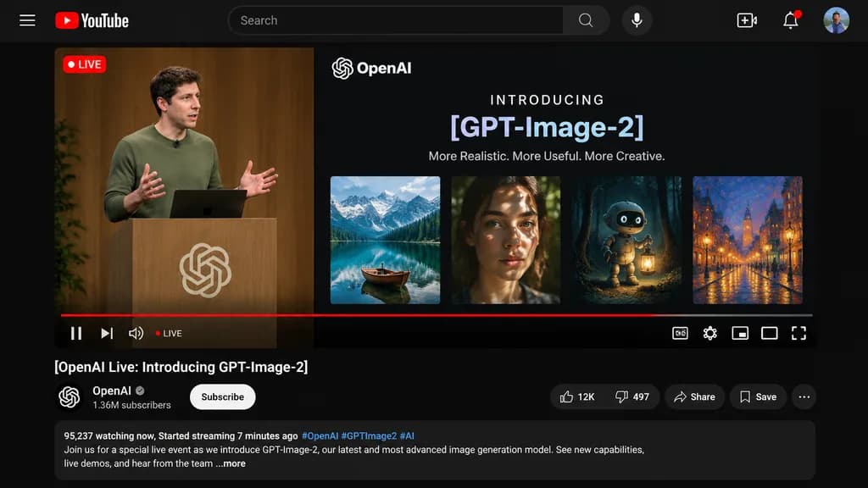
Task: Click the 1.36M subscribers text
Action: coord(131,405)
